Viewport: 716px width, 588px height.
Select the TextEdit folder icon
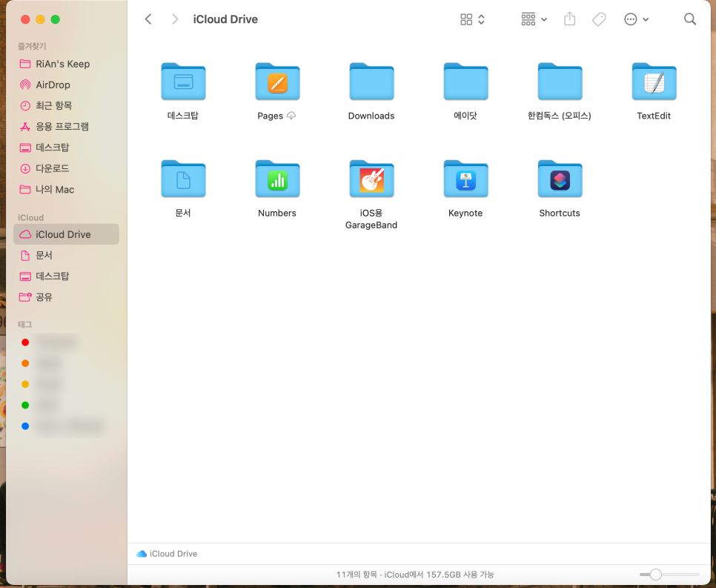(x=654, y=82)
